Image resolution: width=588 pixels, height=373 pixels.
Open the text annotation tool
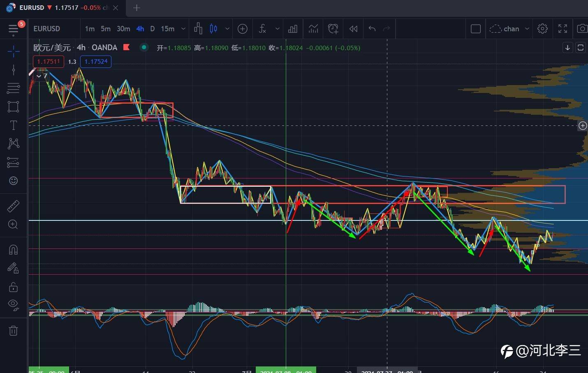(x=13, y=125)
